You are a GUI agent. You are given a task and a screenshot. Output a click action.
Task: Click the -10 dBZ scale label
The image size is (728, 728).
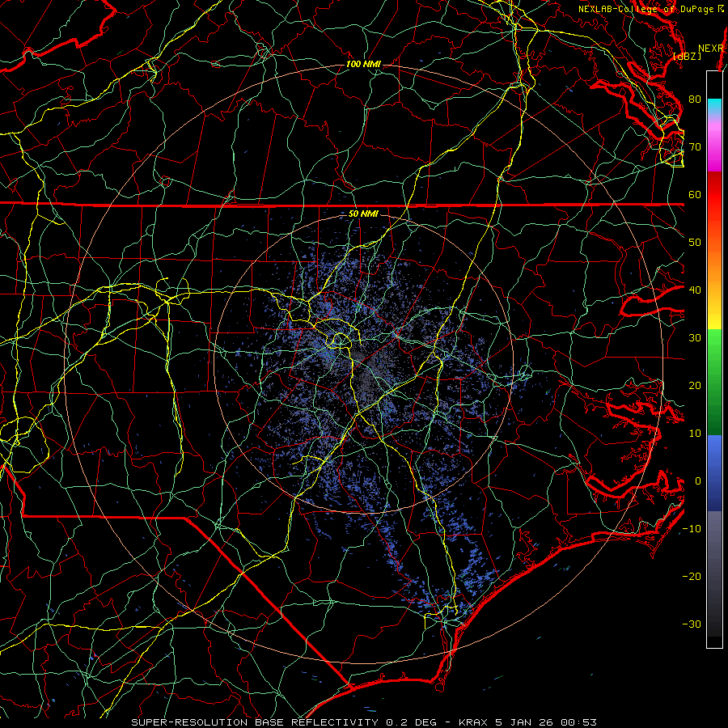click(692, 529)
